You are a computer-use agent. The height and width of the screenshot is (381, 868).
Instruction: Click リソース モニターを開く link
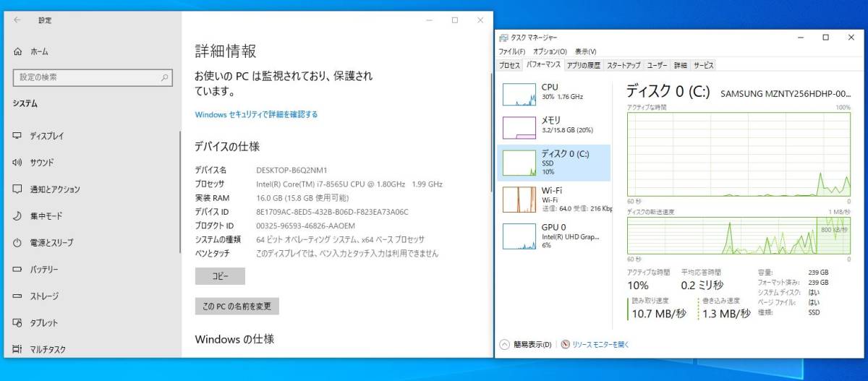(x=600, y=345)
